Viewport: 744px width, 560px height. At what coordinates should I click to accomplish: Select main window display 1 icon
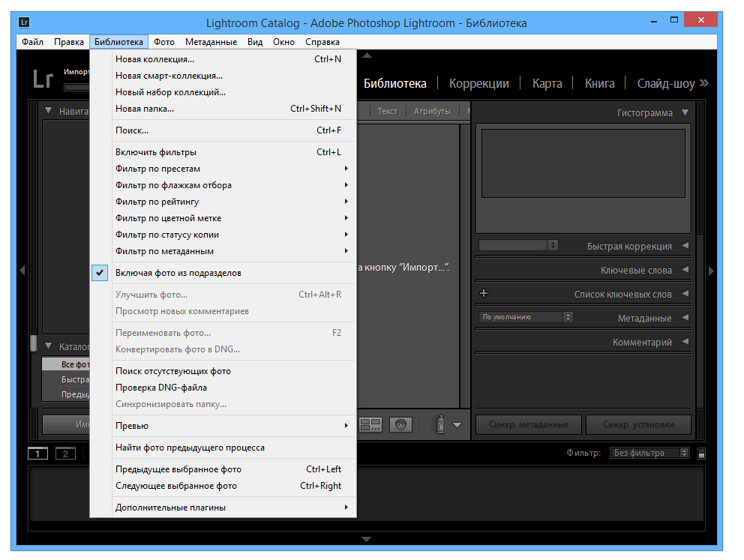pos(38,454)
